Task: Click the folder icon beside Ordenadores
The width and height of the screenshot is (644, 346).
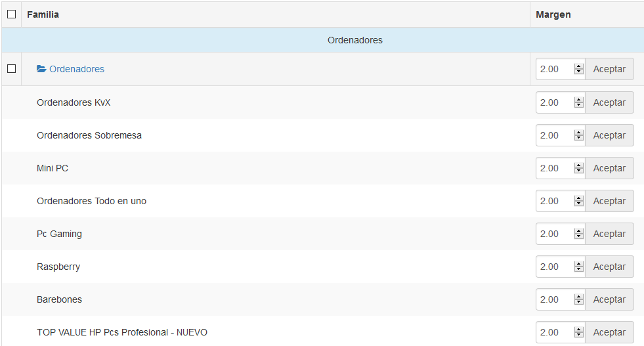Action: [41, 69]
